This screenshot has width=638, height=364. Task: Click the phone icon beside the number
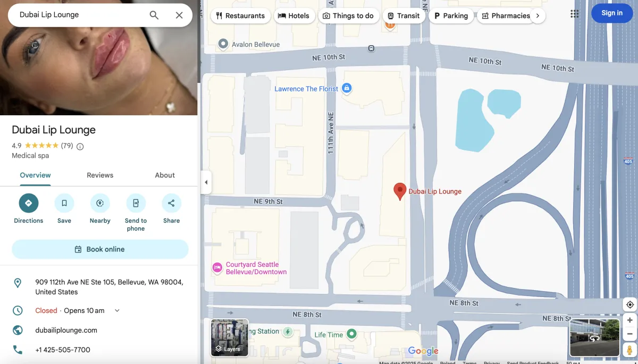[x=18, y=350]
